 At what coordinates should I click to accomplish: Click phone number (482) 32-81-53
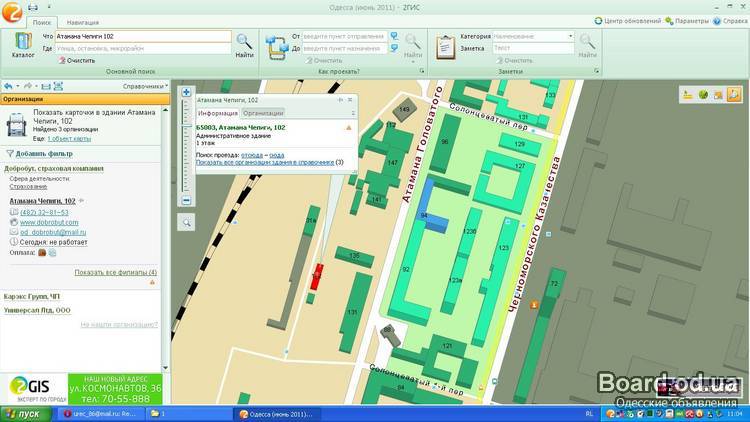(44, 212)
